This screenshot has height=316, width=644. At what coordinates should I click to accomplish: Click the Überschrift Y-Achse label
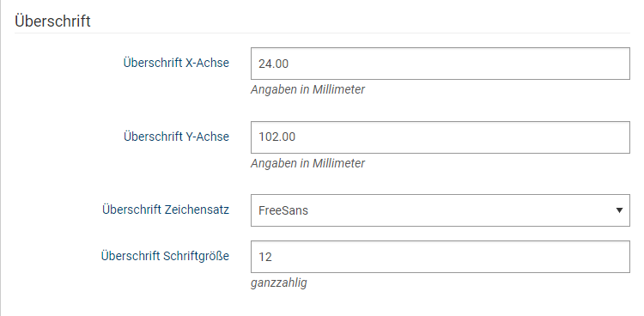176,136
